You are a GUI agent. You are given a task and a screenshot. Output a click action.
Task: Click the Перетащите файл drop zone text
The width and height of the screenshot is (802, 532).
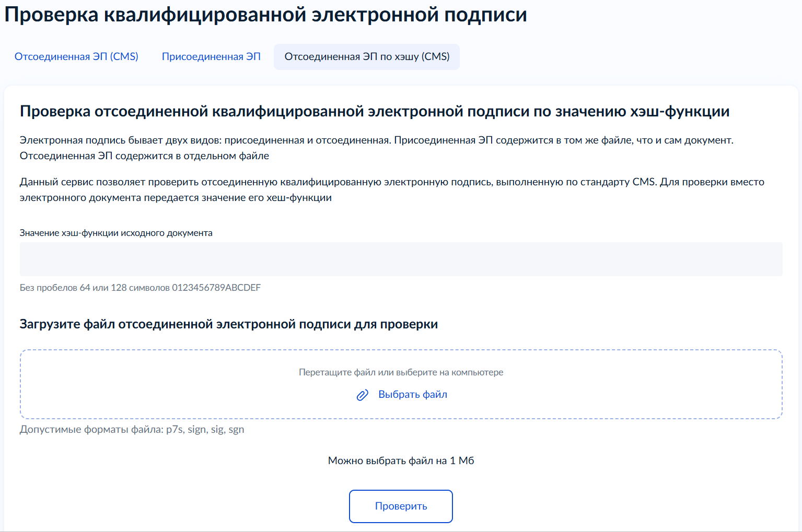point(401,372)
